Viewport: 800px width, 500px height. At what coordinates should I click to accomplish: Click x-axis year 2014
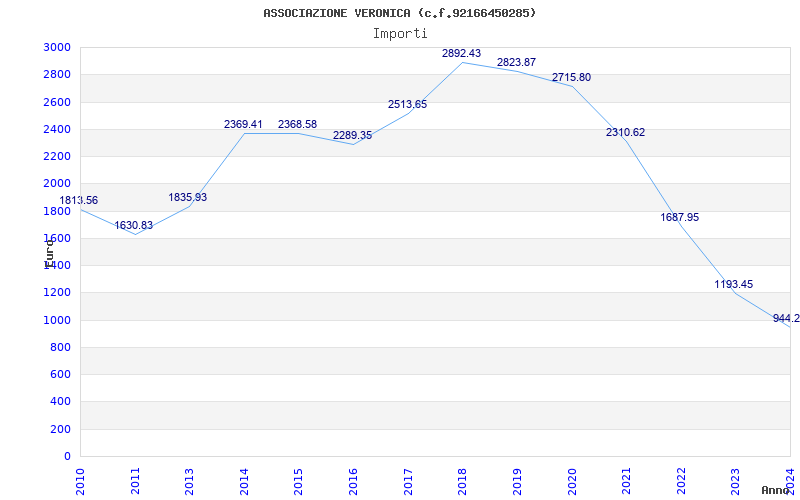[244, 482]
